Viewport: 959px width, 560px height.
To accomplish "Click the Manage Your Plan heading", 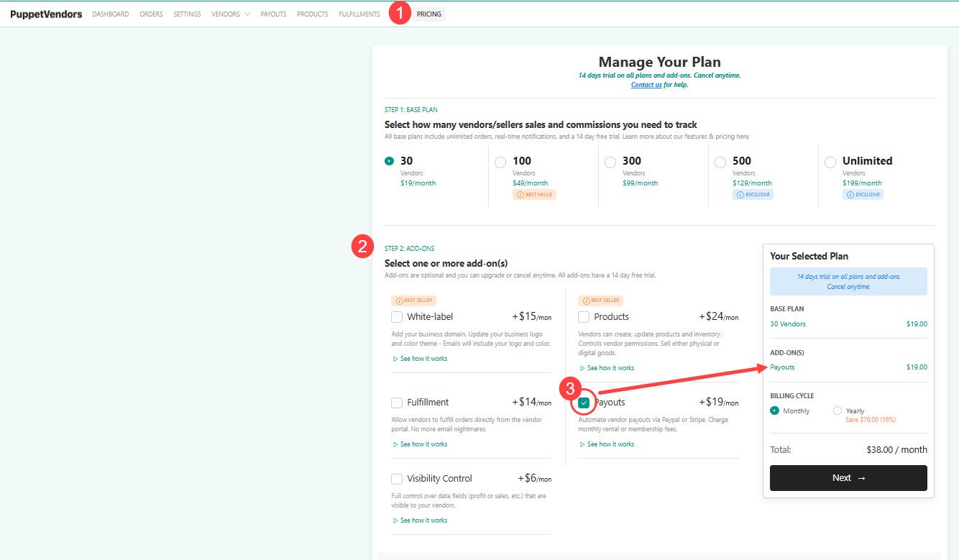I will click(x=659, y=63).
